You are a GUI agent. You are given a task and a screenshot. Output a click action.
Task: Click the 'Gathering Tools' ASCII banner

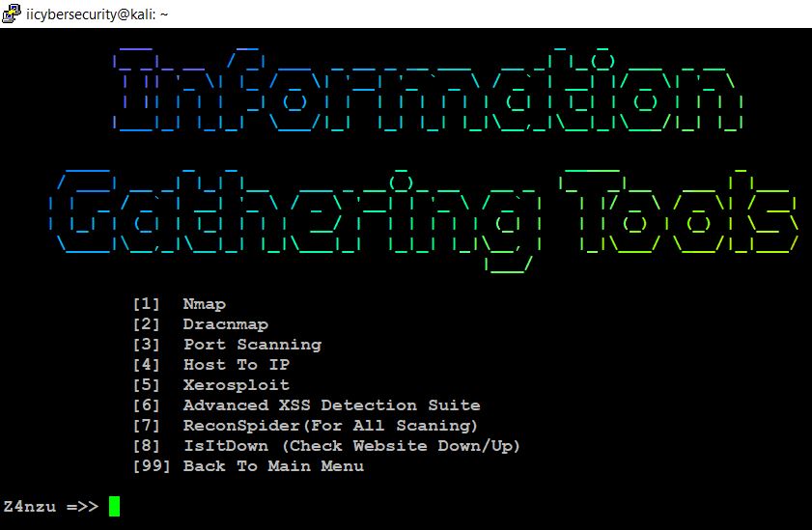[424, 219]
